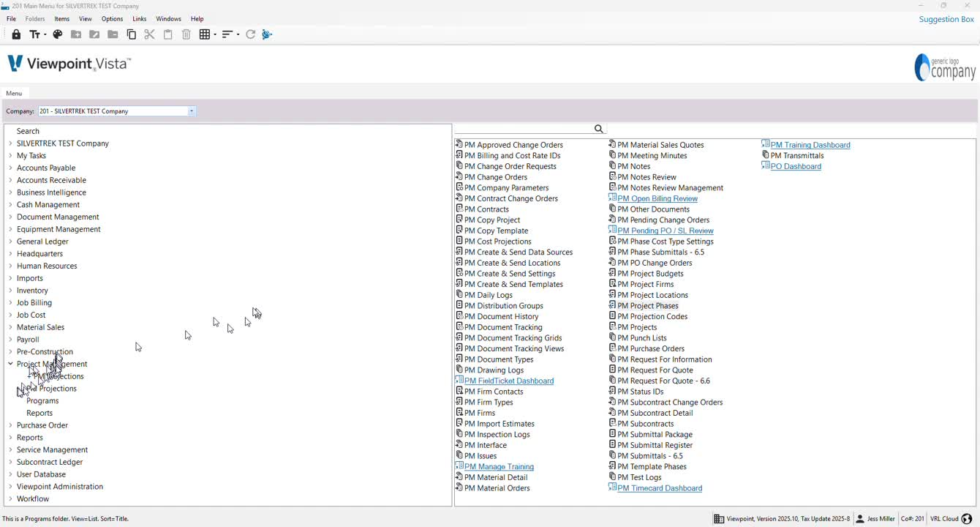Click the PM Timecard Dashboard icon
980x527 pixels.
point(613,487)
